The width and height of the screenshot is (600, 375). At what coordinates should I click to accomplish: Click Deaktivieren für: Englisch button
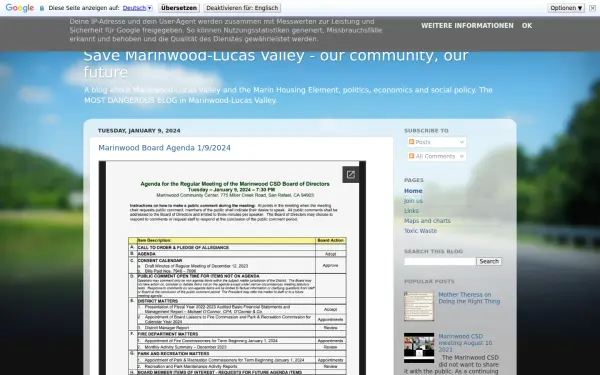tap(242, 8)
